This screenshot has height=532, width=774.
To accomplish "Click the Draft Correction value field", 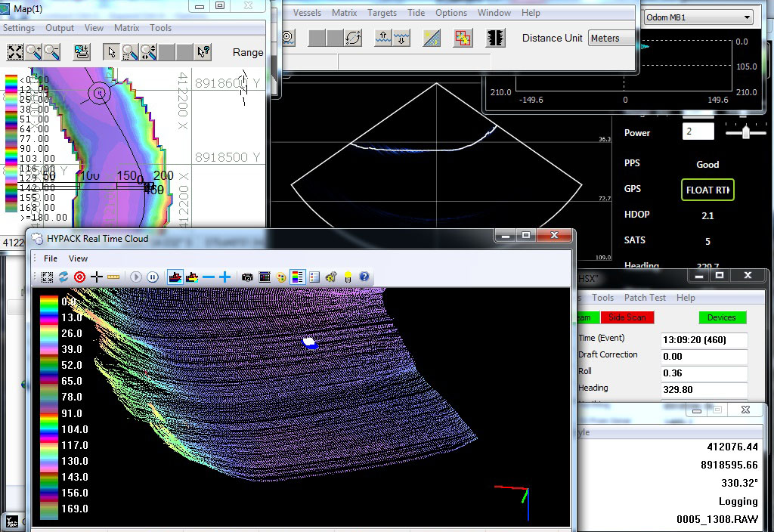I will click(704, 357).
